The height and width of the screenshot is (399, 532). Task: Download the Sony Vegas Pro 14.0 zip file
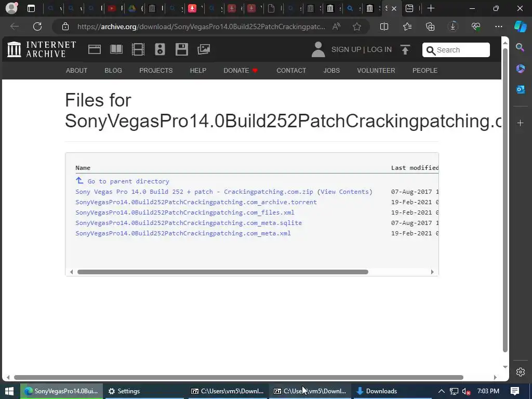(x=194, y=192)
